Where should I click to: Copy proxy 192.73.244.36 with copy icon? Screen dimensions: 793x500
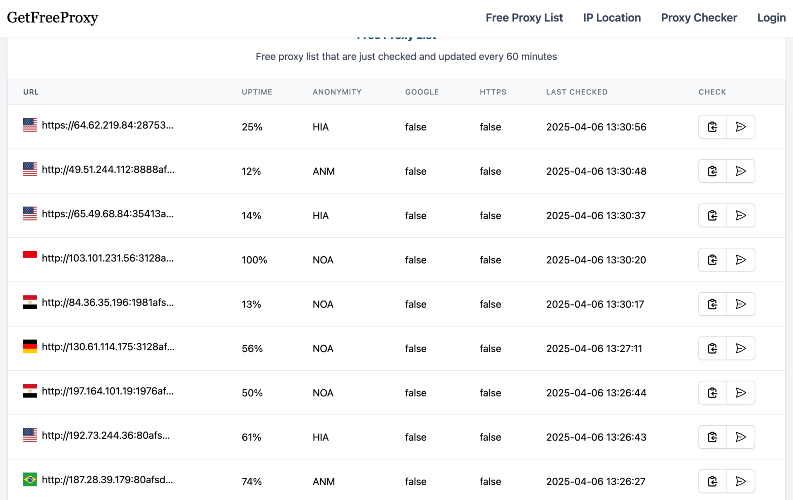(712, 437)
